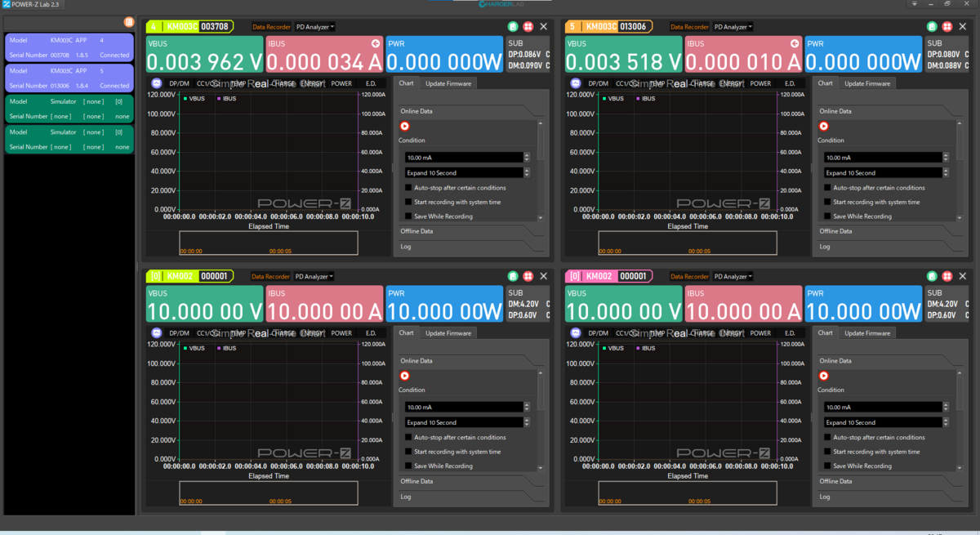Click the purple chart icon in 013006 panel
980x535 pixels.
tap(576, 83)
